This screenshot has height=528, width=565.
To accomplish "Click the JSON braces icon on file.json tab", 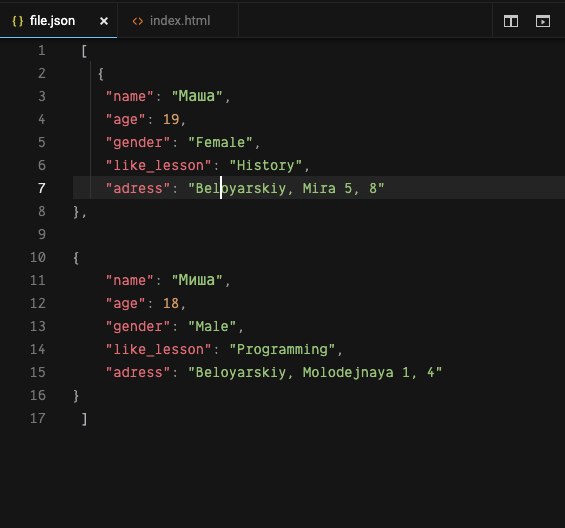I will coord(18,21).
